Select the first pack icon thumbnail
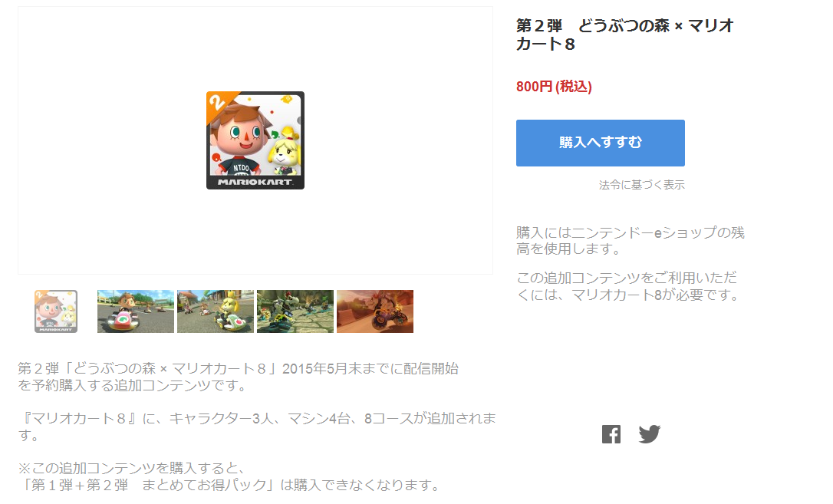833x504 pixels. click(x=56, y=311)
